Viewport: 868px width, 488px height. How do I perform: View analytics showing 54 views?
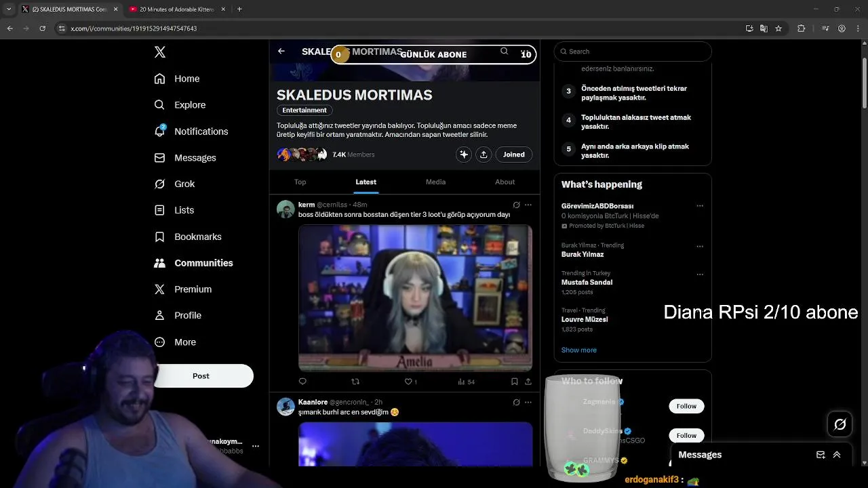point(467,382)
